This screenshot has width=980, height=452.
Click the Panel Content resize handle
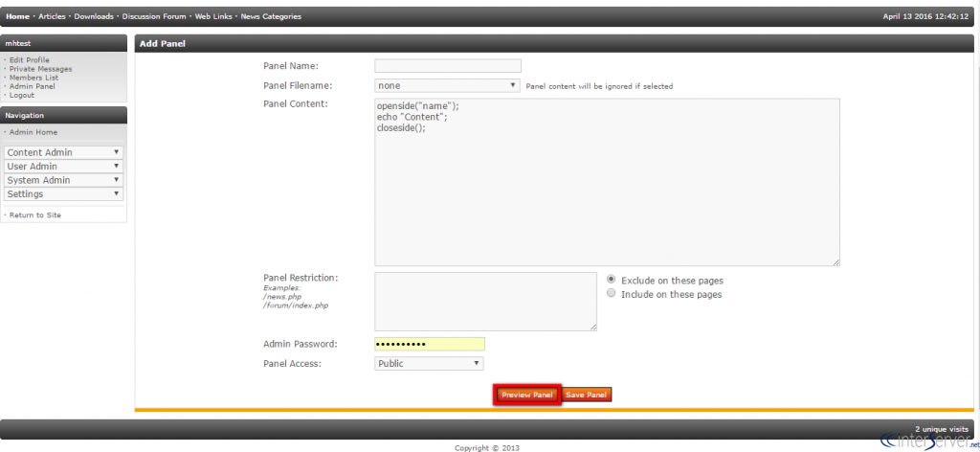pos(836,262)
